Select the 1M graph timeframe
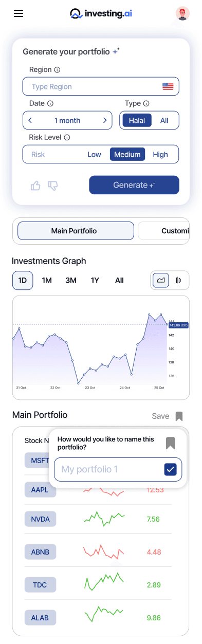The height and width of the screenshot is (644, 202). [47, 280]
